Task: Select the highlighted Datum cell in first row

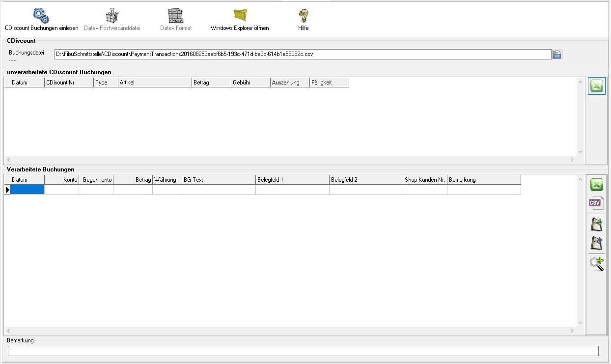Action: pos(28,190)
